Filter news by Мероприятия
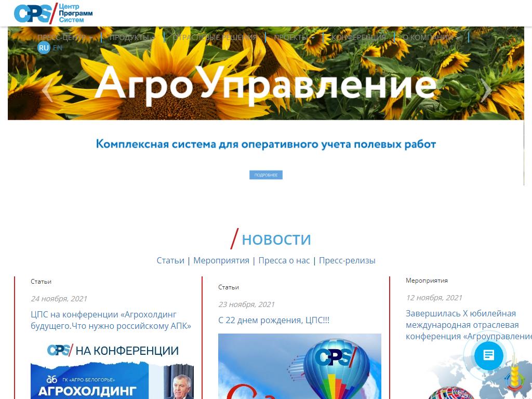 click(x=221, y=260)
